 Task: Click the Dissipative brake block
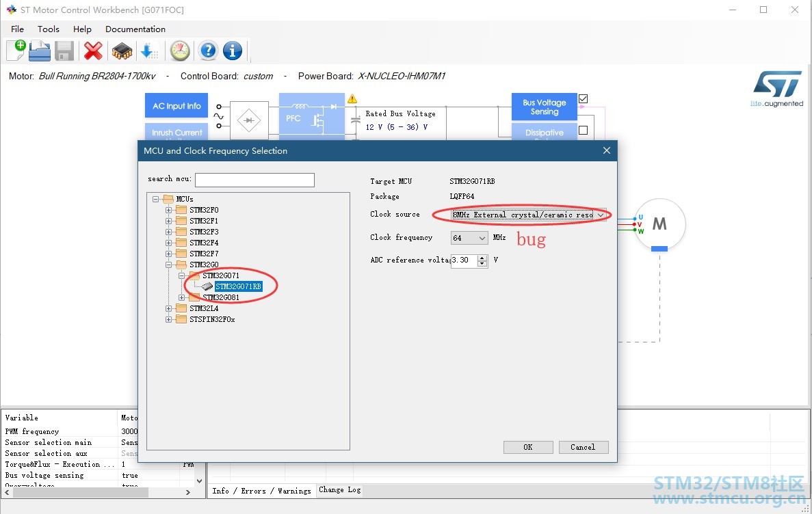(x=545, y=131)
